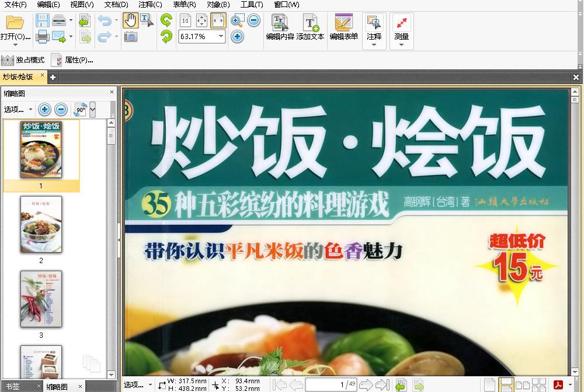The width and height of the screenshot is (584, 392).
Task: Select page 3 thumbnail
Action: pos(41,299)
